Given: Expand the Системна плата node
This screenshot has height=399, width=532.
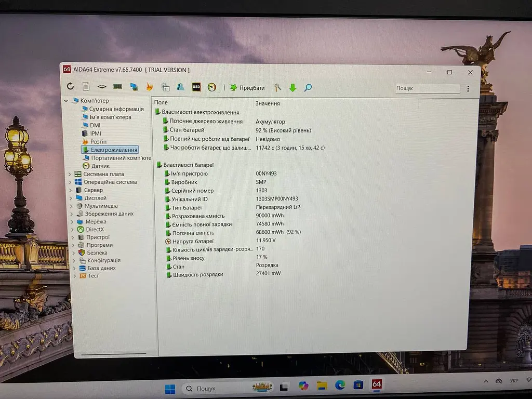Looking at the screenshot, I should [x=70, y=174].
